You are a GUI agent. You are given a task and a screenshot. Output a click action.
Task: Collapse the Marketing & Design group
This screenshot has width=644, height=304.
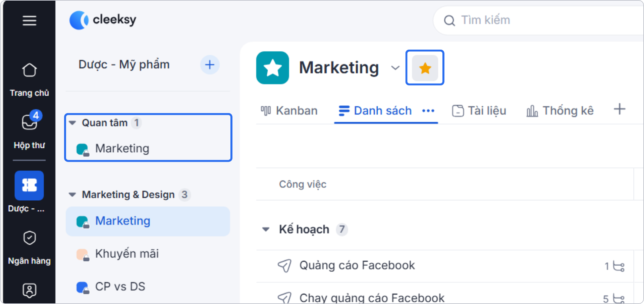72,195
